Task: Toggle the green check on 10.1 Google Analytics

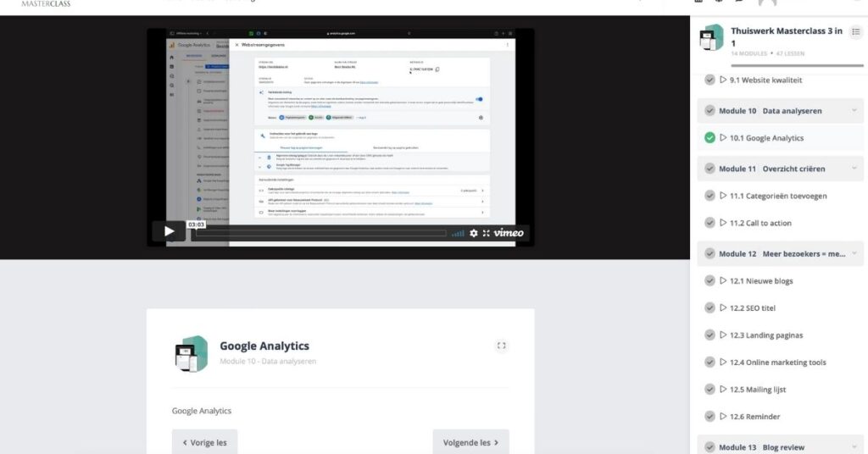Action: coord(709,138)
